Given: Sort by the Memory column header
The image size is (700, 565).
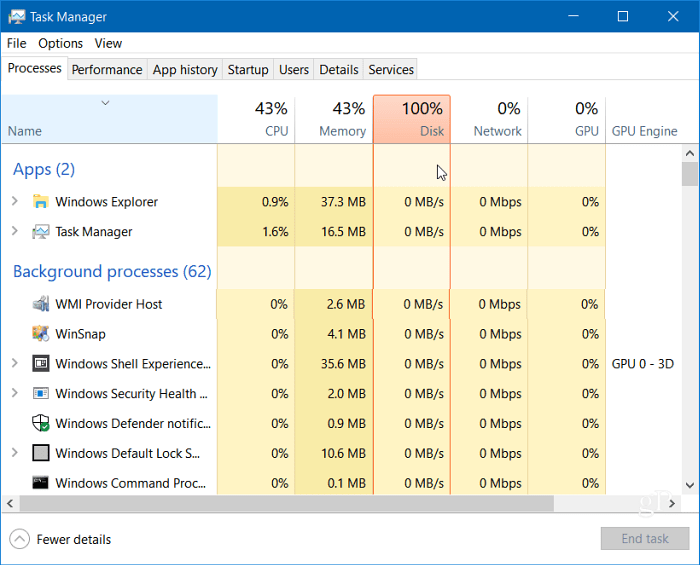Looking at the screenshot, I should tap(334, 119).
